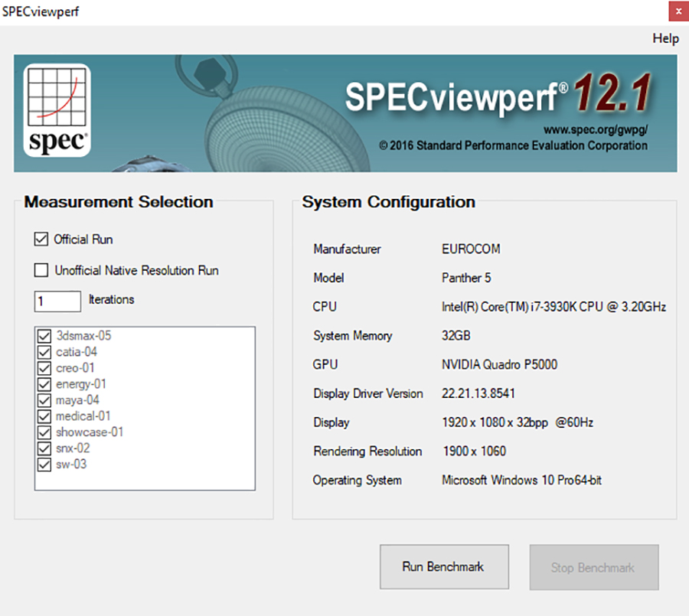
Task: Click the SPECviewperf 12.1 banner title
Action: click(x=497, y=95)
